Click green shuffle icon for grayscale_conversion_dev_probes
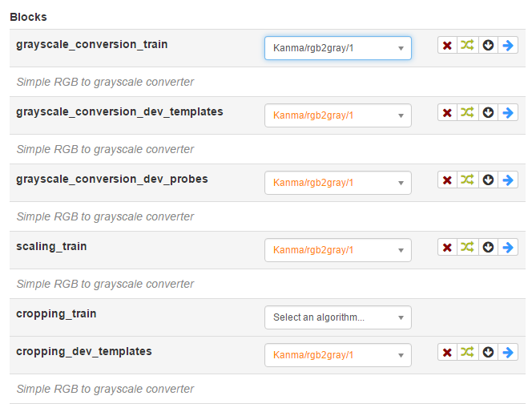 coord(467,180)
